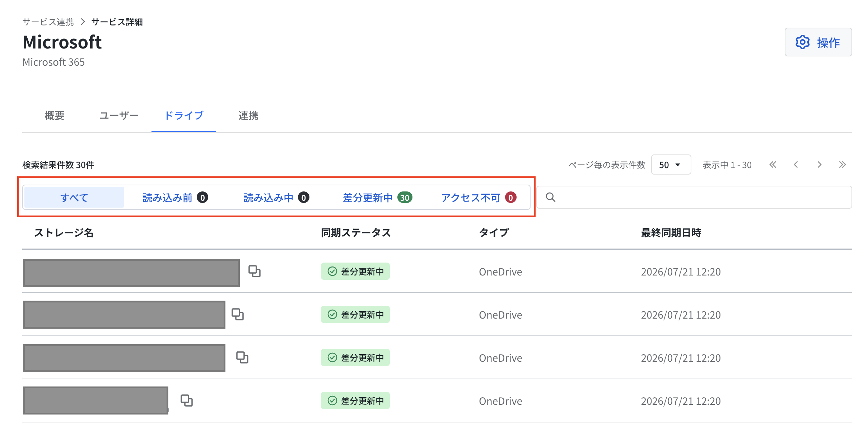Click the copy icon in second storage row

238,314
